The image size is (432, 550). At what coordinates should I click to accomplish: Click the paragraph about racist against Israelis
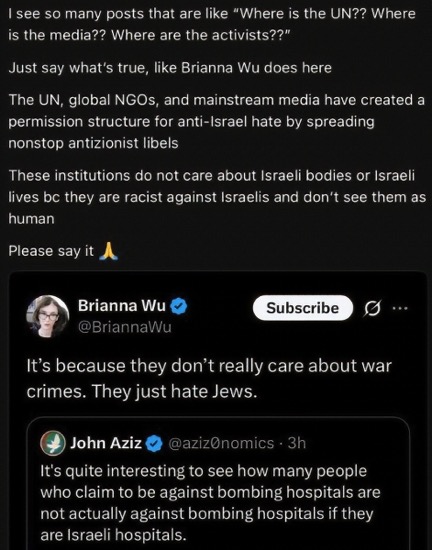click(x=217, y=197)
